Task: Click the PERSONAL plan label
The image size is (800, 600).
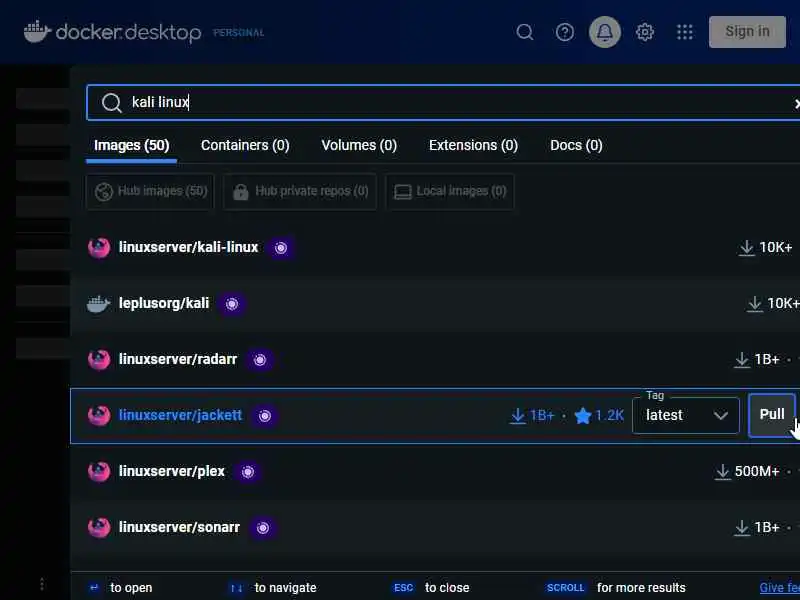Action: (239, 33)
